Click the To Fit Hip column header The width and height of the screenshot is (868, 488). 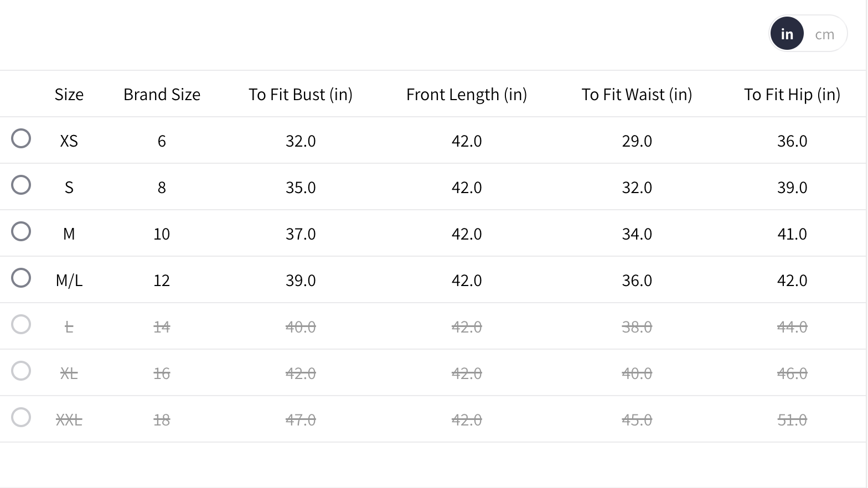tap(792, 95)
